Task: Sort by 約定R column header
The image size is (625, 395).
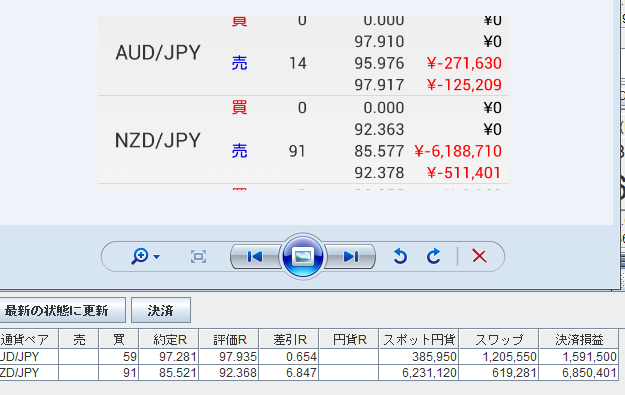Action: 169,339
